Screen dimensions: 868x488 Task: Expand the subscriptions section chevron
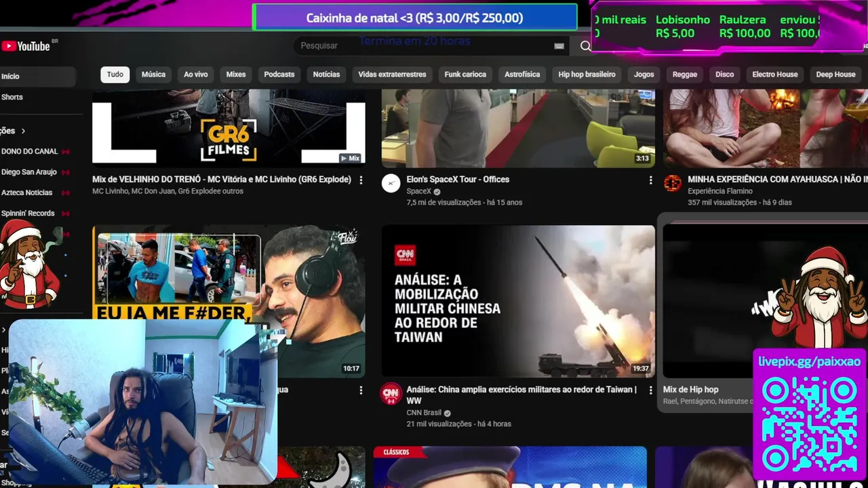tap(23, 131)
